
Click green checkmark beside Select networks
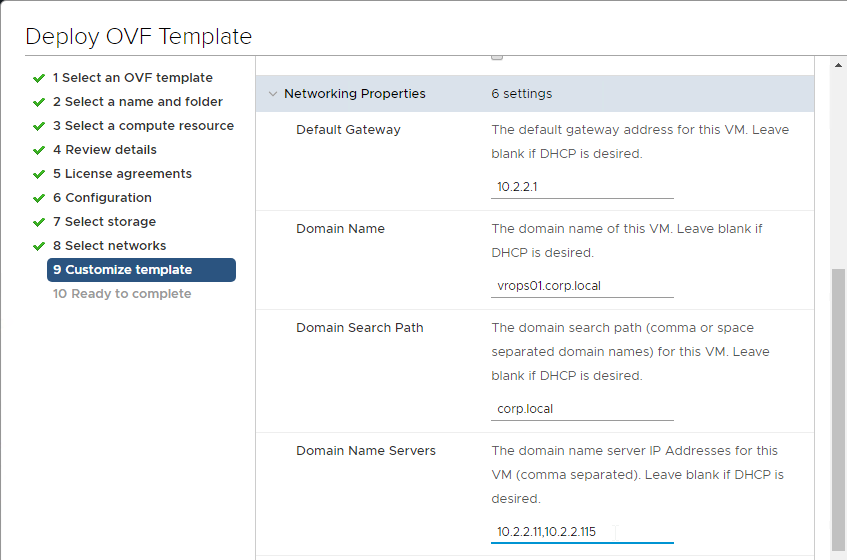pyautogui.click(x=39, y=246)
